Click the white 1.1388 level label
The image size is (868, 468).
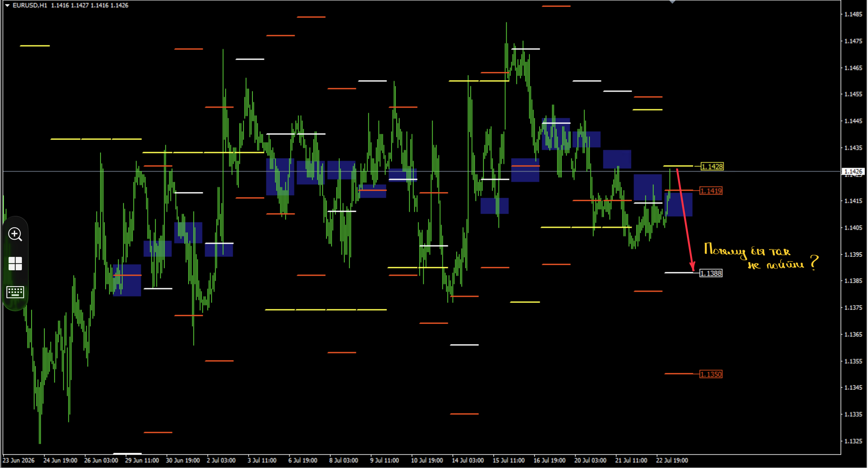711,273
